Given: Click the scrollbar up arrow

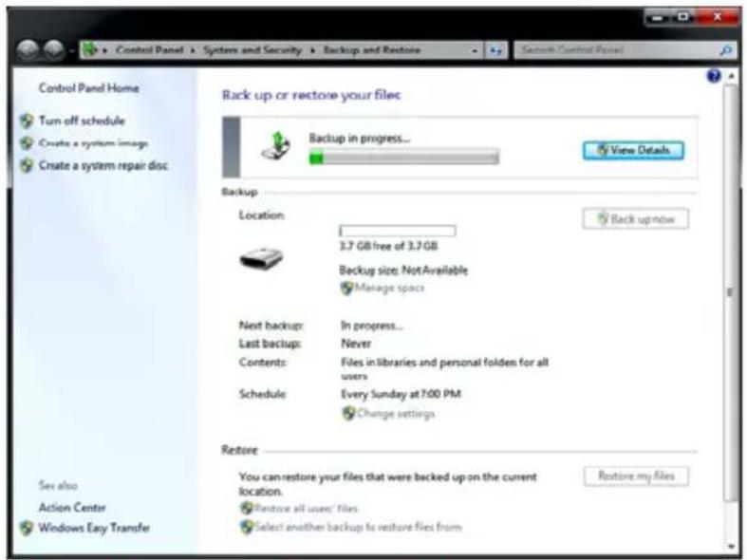Looking at the screenshot, I should [x=731, y=76].
